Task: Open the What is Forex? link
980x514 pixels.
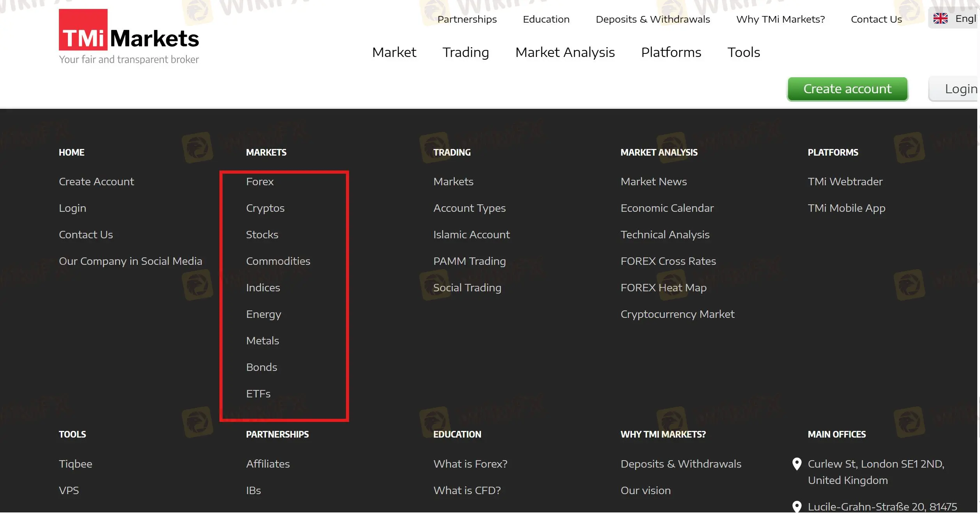Action: tap(470, 464)
